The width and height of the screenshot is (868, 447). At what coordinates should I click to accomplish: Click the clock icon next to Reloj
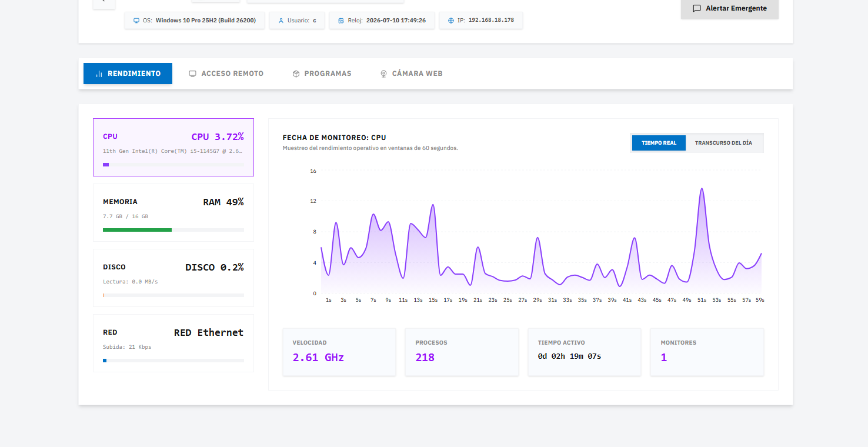pos(341,21)
